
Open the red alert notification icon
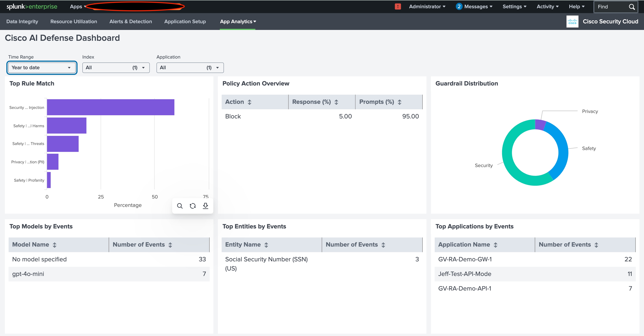click(398, 7)
